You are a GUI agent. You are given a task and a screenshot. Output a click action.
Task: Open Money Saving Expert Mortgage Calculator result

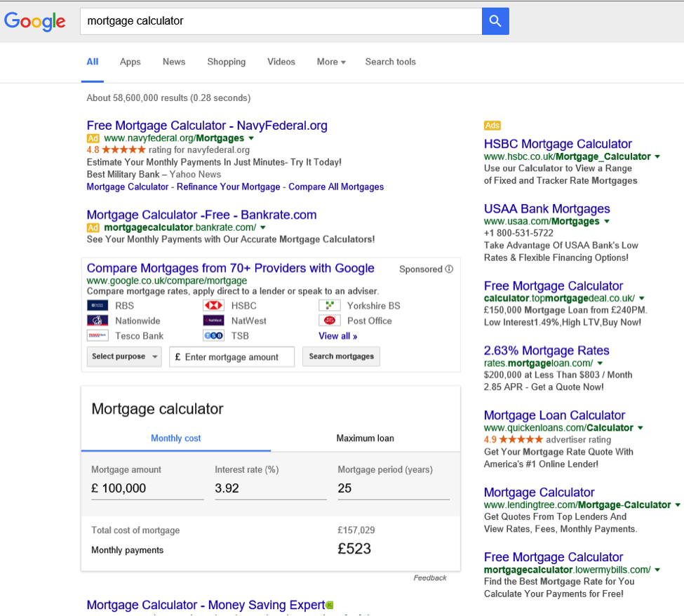pyautogui.click(x=206, y=605)
